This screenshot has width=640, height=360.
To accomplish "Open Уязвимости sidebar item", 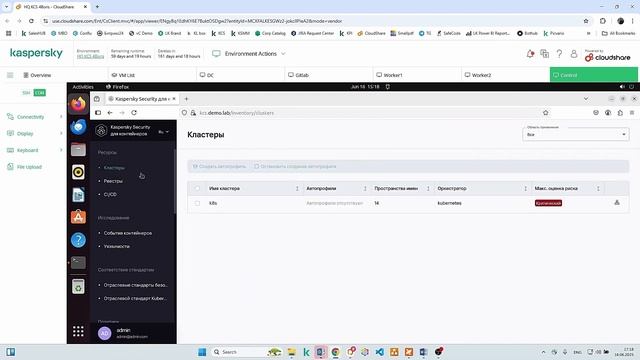I will click(117, 247).
